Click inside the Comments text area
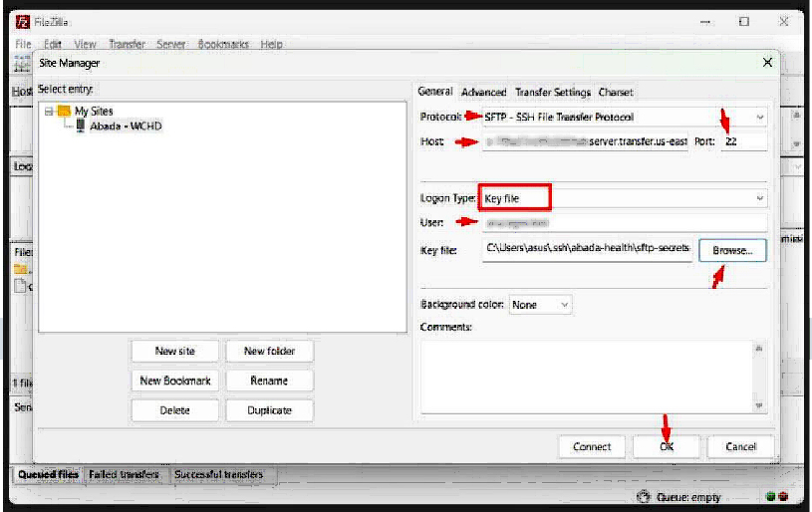This screenshot has height=512, width=812. 587,377
